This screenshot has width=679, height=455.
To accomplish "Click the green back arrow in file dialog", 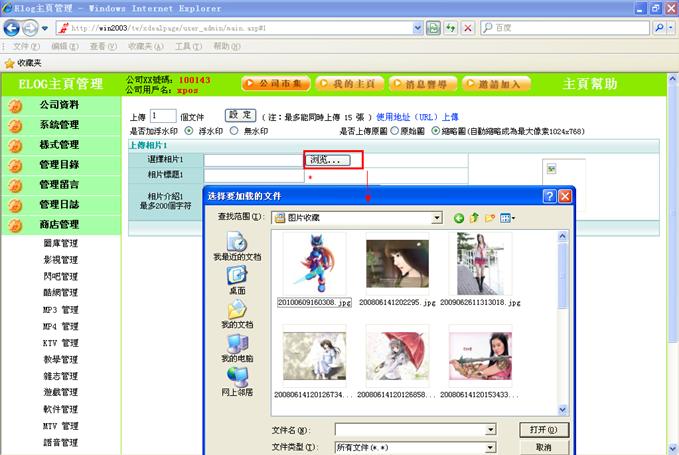I will (x=459, y=217).
